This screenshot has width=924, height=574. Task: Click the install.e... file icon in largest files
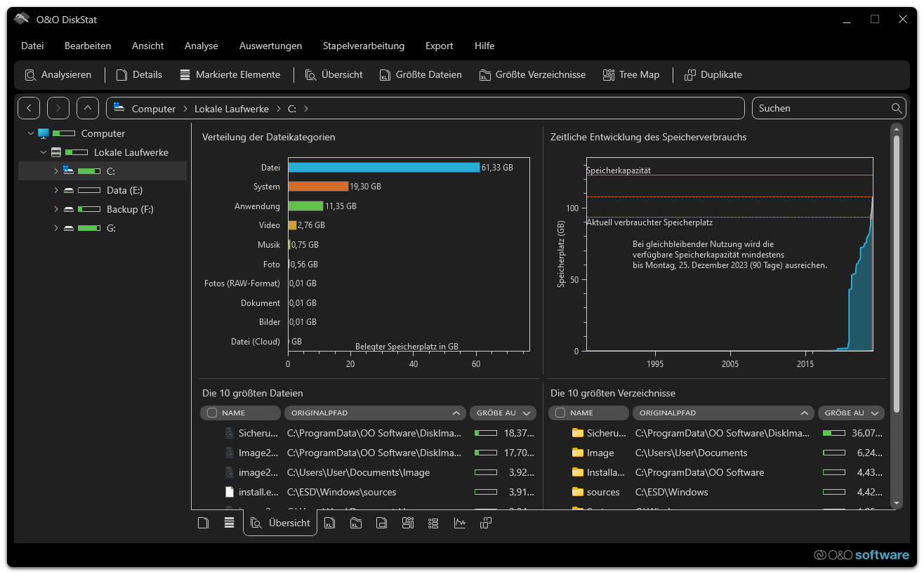229,492
